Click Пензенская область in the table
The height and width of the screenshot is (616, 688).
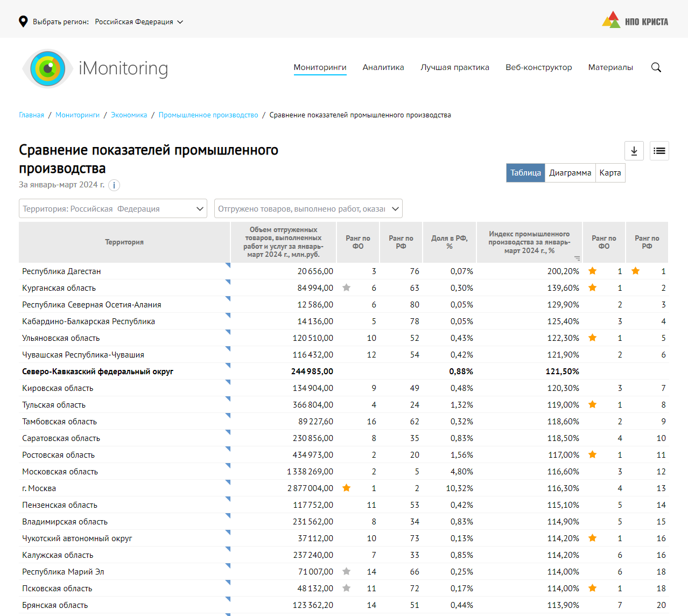tap(60, 505)
